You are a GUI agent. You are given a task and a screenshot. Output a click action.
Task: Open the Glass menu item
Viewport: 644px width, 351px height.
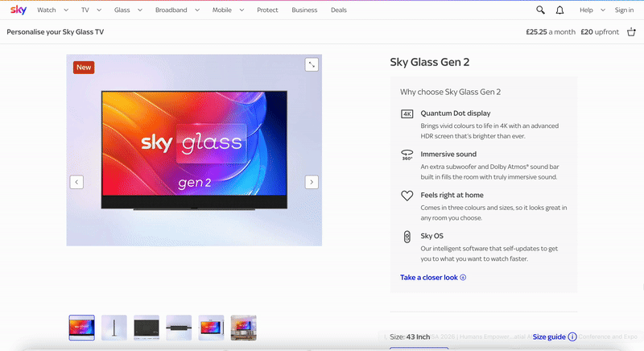click(x=122, y=10)
